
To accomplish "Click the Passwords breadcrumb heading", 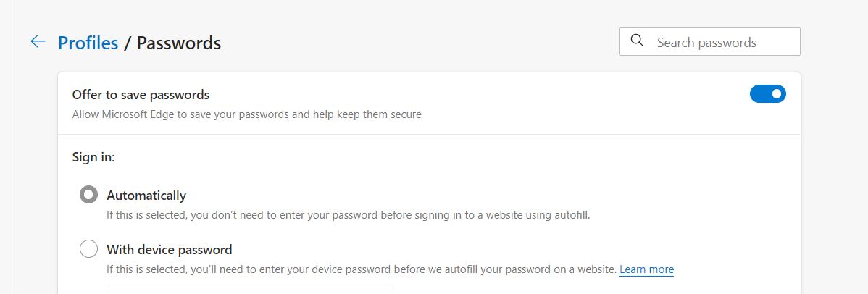I will [179, 43].
